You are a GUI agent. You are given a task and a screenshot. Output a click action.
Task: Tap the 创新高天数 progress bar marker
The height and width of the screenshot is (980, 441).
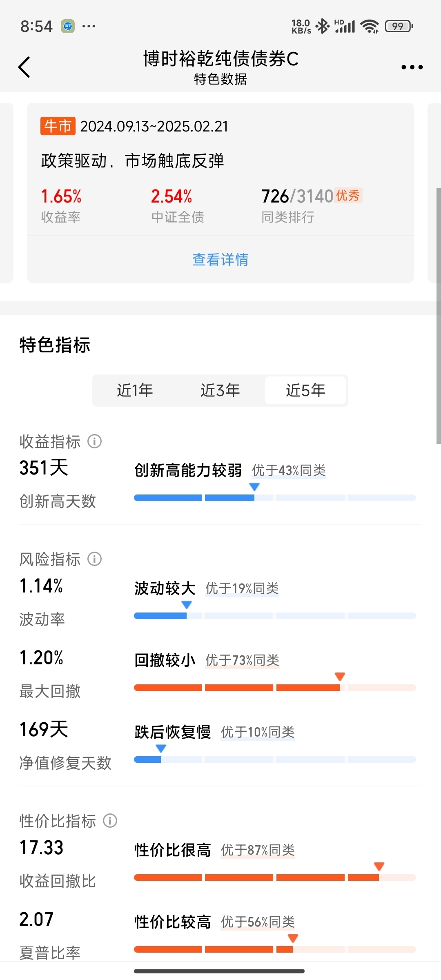click(x=254, y=487)
